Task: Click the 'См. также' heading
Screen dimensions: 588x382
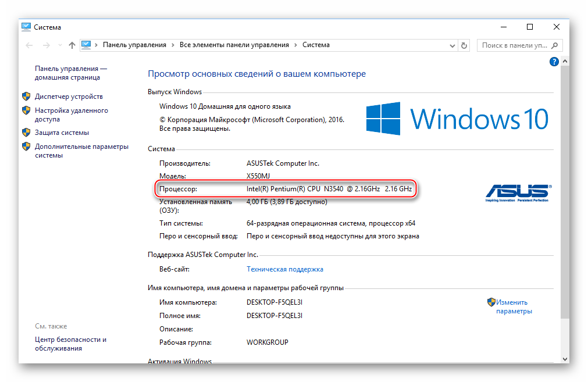Action: 51,326
